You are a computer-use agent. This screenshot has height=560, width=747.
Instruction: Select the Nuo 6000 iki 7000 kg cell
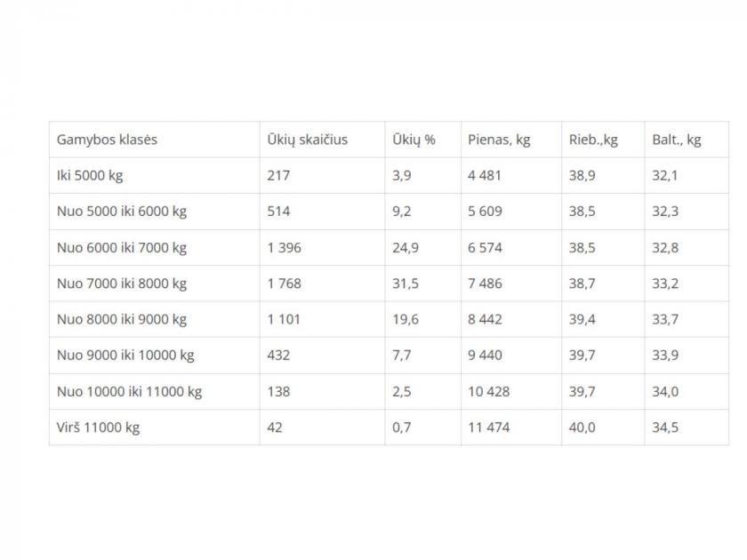[155, 248]
